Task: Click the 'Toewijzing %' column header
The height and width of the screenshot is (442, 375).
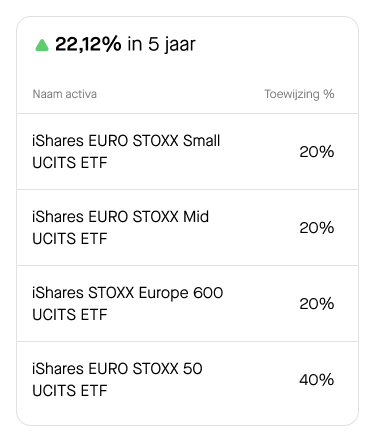Action: click(x=299, y=94)
